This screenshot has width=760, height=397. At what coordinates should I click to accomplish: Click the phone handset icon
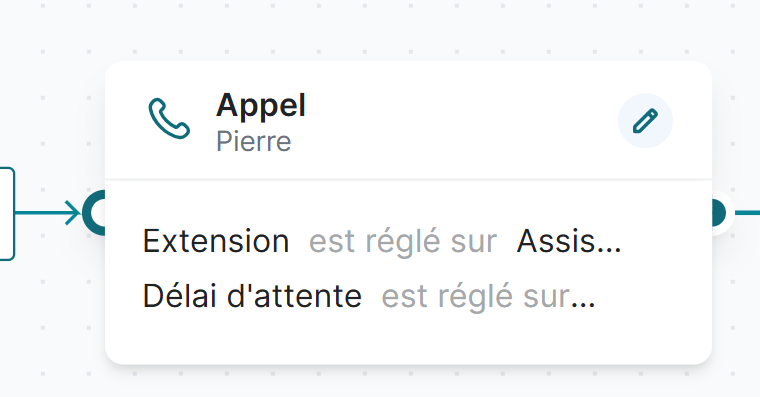169,119
